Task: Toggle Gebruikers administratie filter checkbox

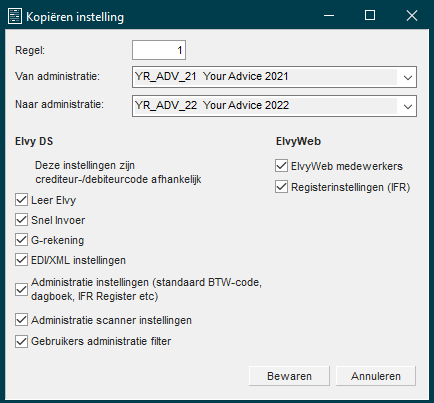Action: (21, 341)
